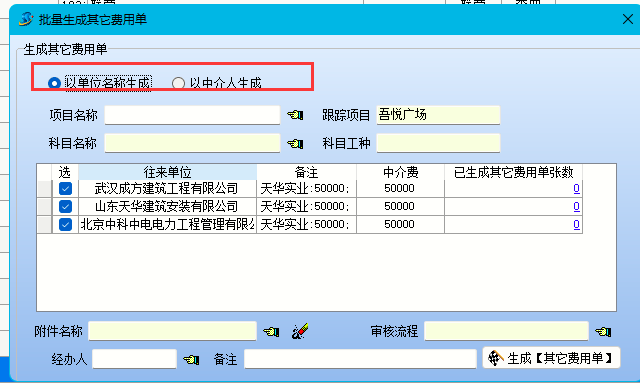Click the 往来单位 column header

pyautogui.click(x=167, y=172)
